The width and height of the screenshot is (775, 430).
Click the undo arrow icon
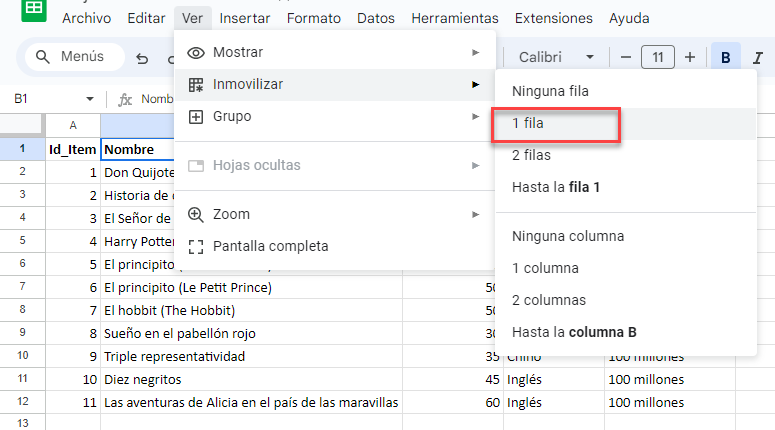(x=142, y=59)
